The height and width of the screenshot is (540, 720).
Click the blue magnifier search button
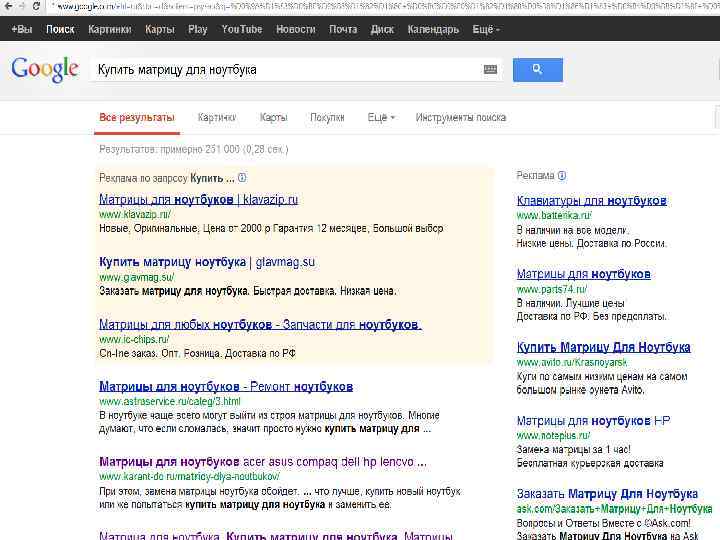coord(538,70)
